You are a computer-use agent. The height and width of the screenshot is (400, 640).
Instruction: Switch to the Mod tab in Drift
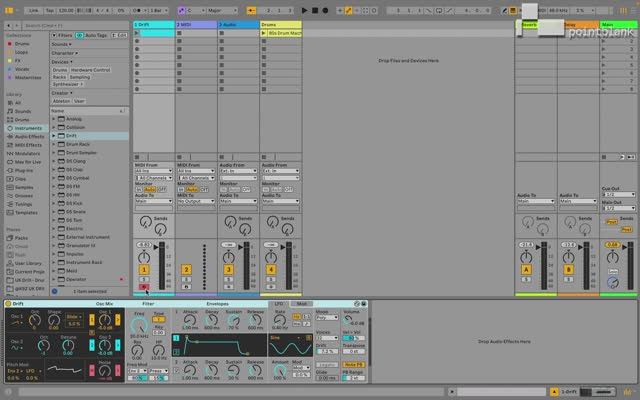click(302, 304)
